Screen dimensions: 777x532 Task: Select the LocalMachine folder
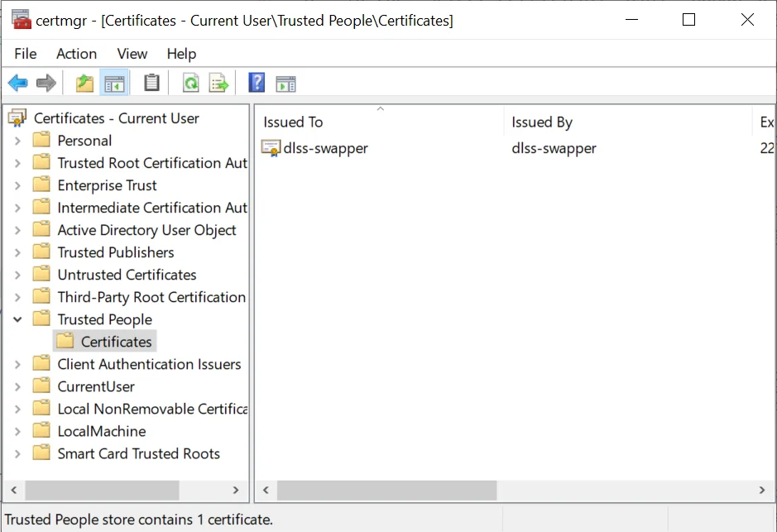tap(89, 431)
